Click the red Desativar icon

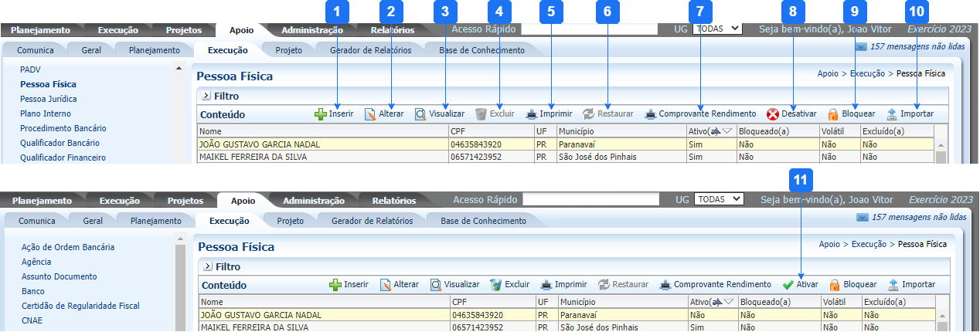pos(773,114)
